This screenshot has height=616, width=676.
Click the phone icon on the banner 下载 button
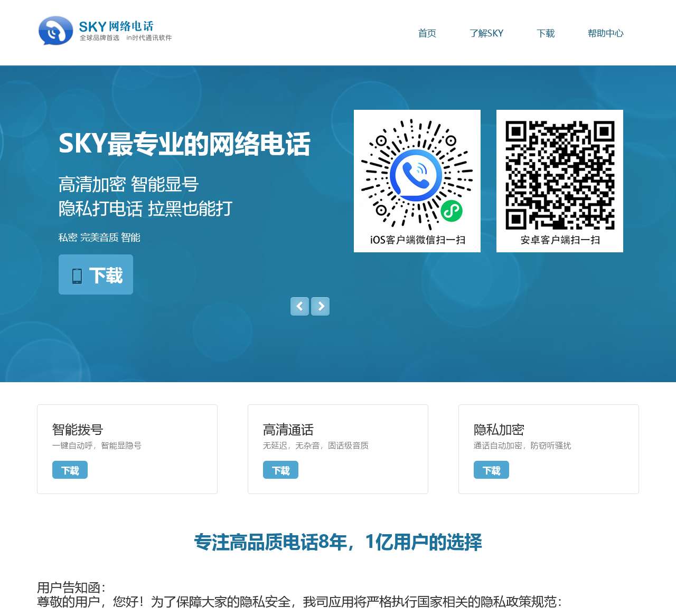pyautogui.click(x=77, y=274)
